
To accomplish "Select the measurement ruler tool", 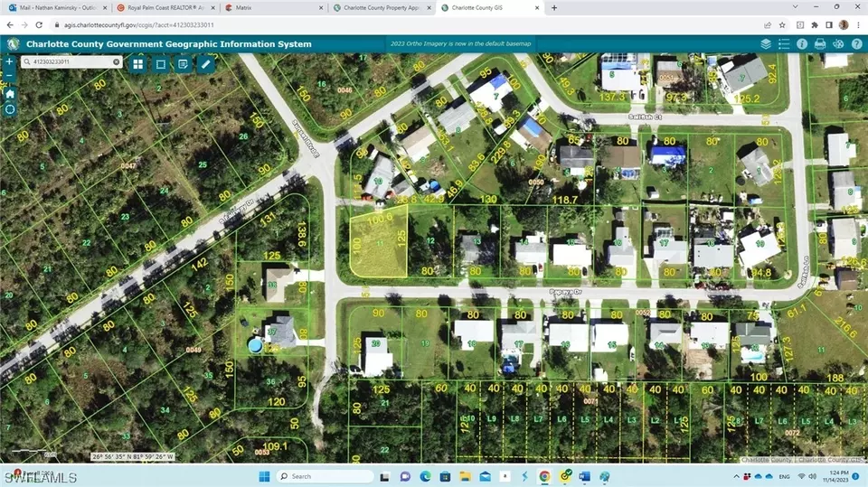I will tap(205, 64).
